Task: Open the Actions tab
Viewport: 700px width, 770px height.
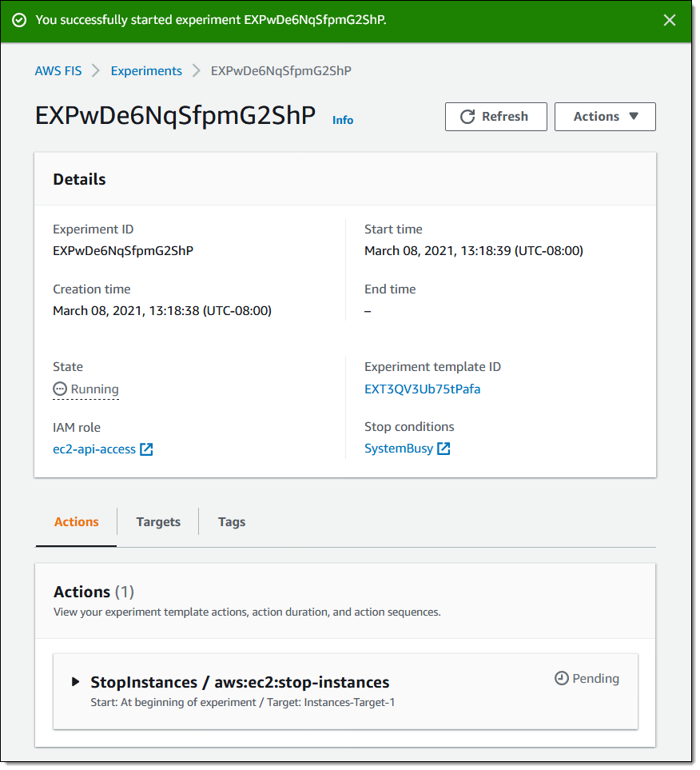Action: pyautogui.click(x=76, y=521)
